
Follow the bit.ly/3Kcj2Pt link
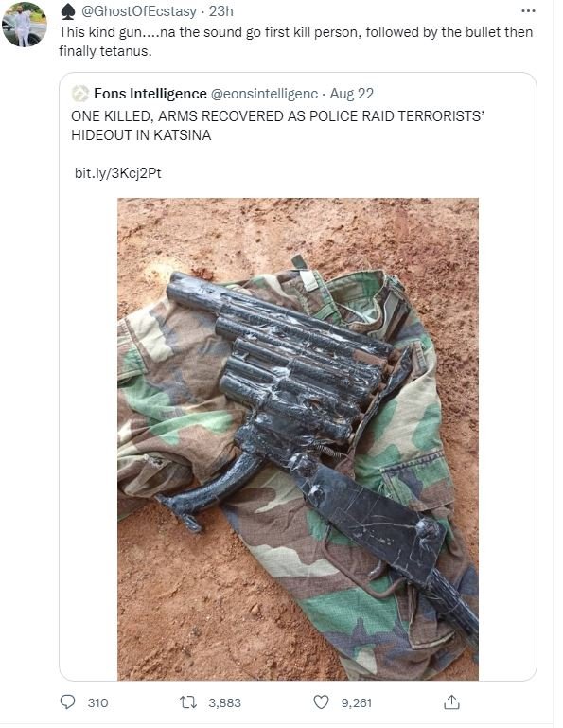coord(118,173)
